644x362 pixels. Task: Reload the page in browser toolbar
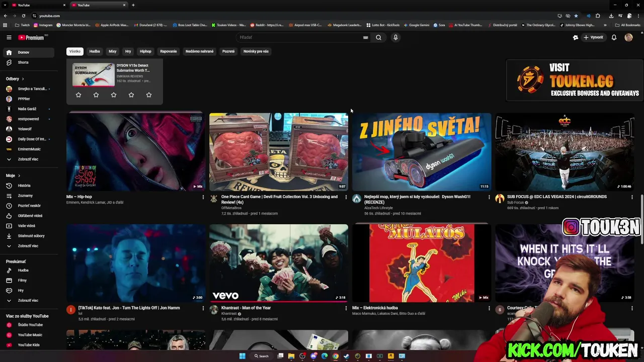[x=24, y=16]
